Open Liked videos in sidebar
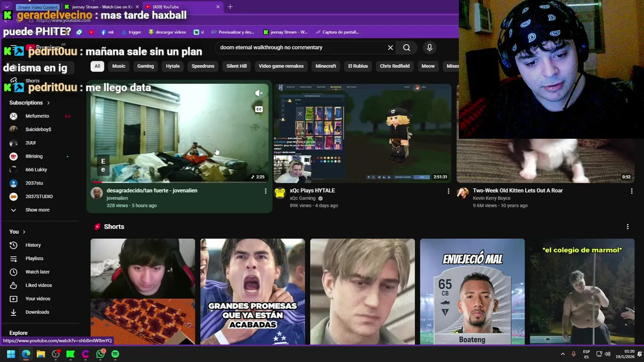This screenshot has height=362, width=644. [38, 285]
